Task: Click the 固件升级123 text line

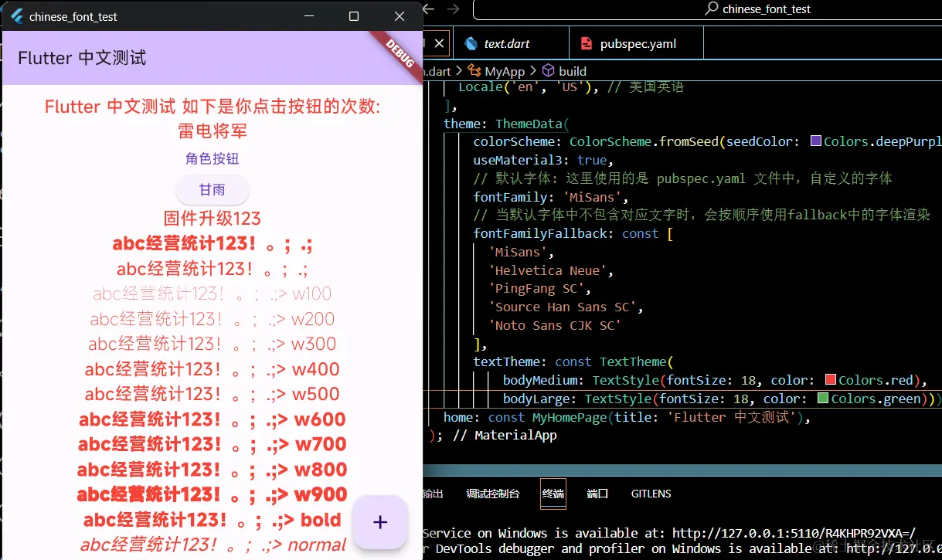Action: click(x=213, y=219)
